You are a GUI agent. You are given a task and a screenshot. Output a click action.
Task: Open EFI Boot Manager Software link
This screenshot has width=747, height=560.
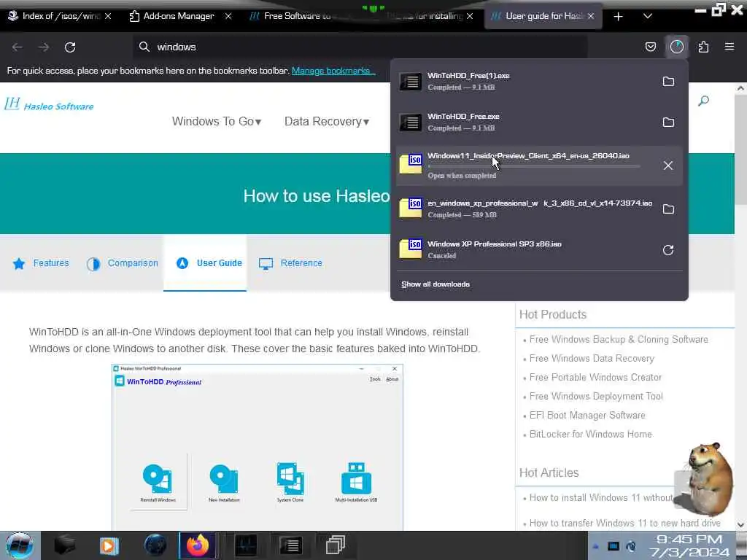[x=587, y=415]
